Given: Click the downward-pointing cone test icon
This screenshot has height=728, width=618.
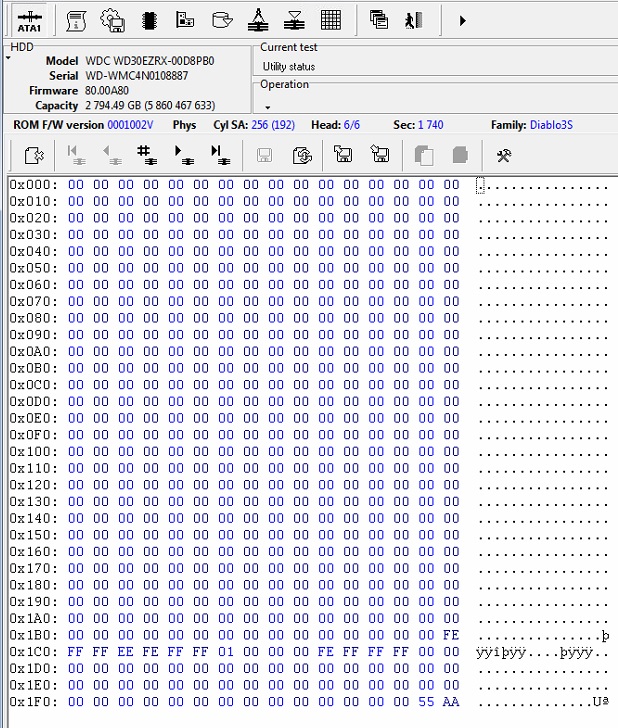Looking at the screenshot, I should pos(294,21).
